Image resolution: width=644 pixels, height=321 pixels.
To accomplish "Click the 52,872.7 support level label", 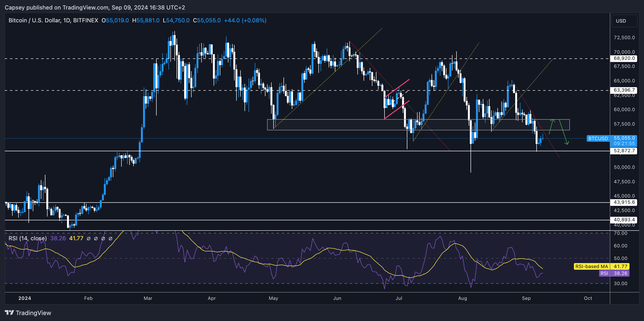I will pyautogui.click(x=624, y=151).
